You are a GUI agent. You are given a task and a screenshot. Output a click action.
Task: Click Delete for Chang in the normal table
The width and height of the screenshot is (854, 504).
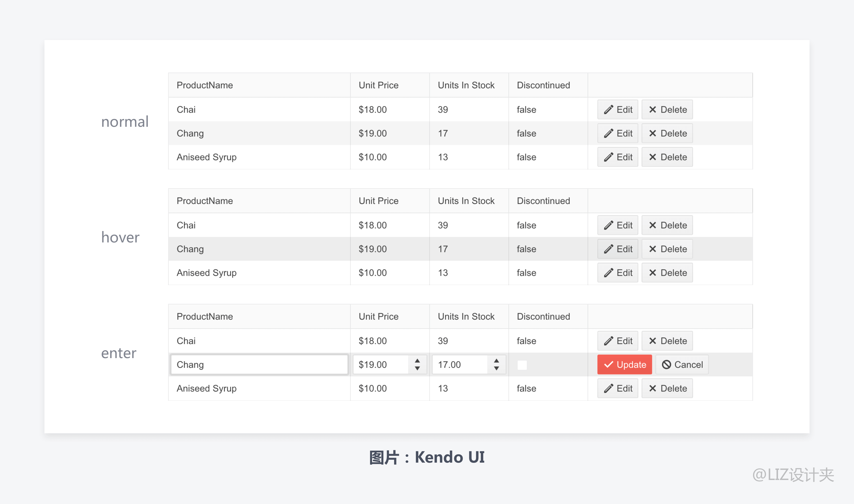pyautogui.click(x=667, y=133)
